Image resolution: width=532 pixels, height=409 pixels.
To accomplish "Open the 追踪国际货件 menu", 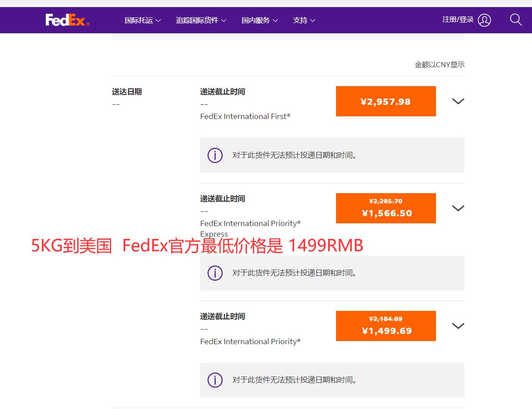I will pyautogui.click(x=201, y=20).
